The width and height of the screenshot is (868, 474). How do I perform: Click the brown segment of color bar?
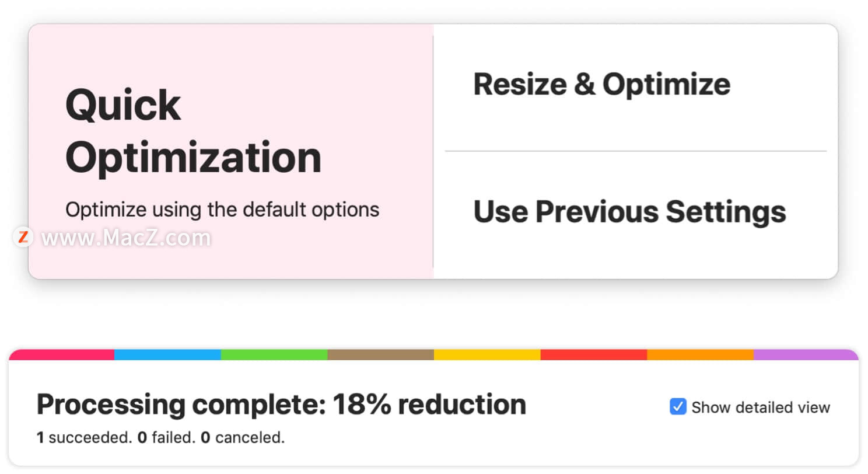[x=381, y=354]
